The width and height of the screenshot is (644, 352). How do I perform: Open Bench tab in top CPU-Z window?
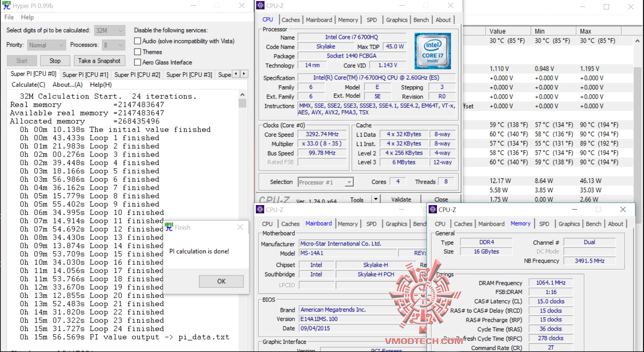[421, 20]
